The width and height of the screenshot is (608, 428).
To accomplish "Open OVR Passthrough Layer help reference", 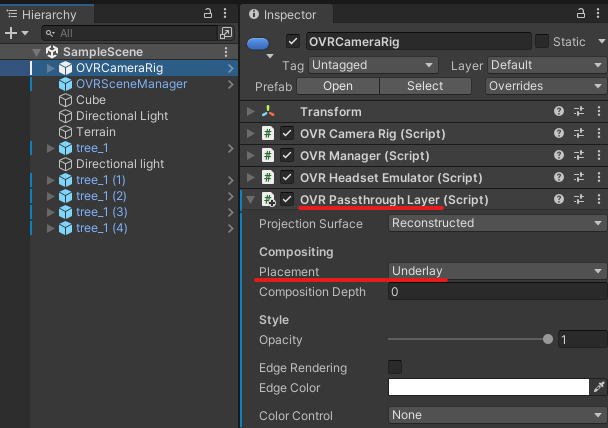I will point(559,199).
